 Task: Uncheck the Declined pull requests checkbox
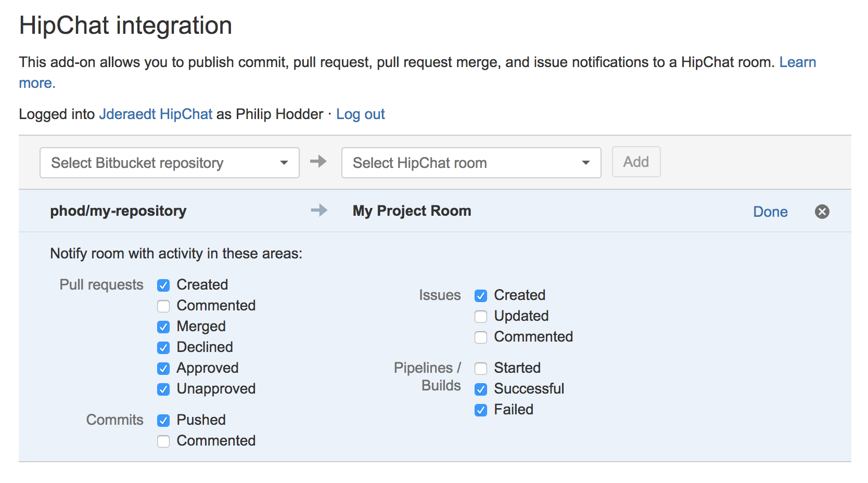[163, 348]
